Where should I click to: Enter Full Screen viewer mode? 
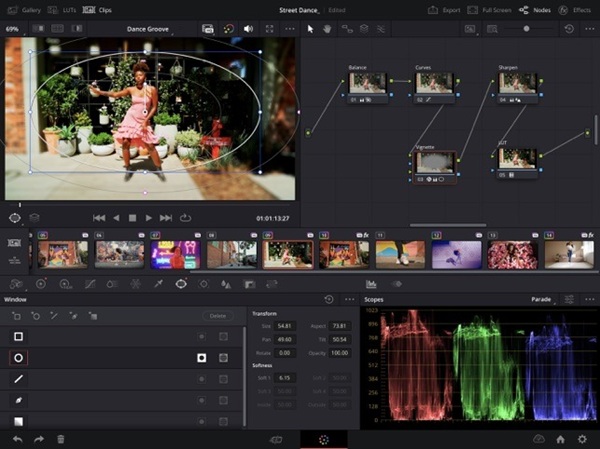[x=486, y=9]
